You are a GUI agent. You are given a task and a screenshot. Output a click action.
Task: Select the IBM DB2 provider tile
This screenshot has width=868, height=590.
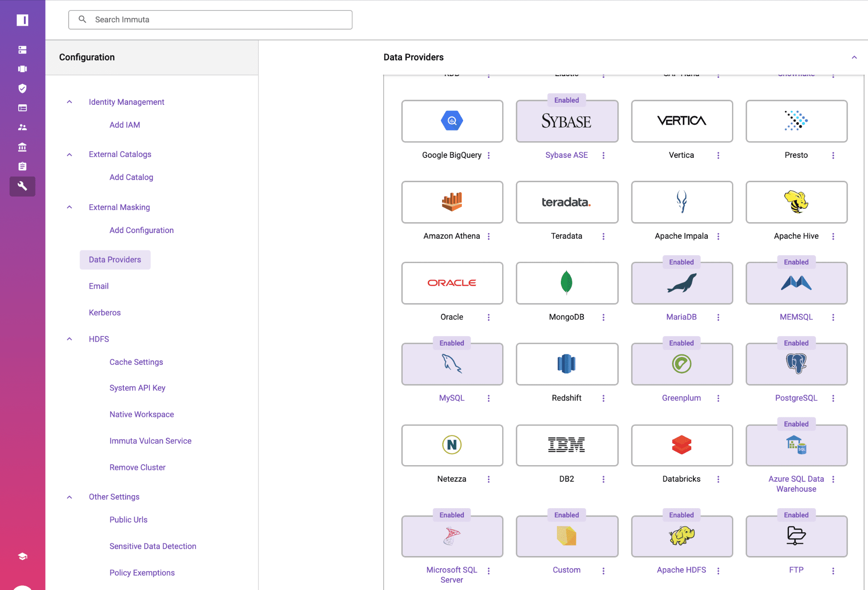click(x=567, y=445)
